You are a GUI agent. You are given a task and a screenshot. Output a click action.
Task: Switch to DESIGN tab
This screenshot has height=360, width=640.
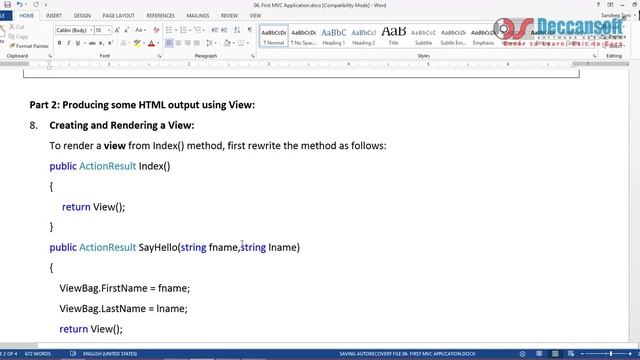tap(82, 16)
